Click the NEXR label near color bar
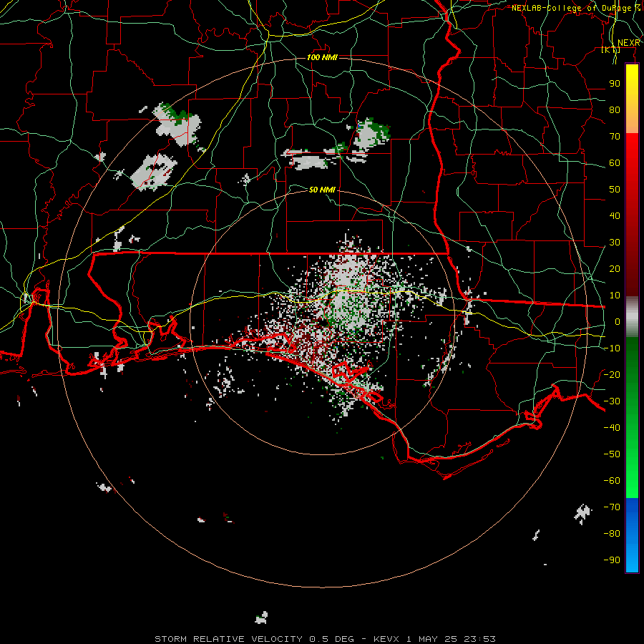Screen dimensions: 644x644 click(629, 43)
